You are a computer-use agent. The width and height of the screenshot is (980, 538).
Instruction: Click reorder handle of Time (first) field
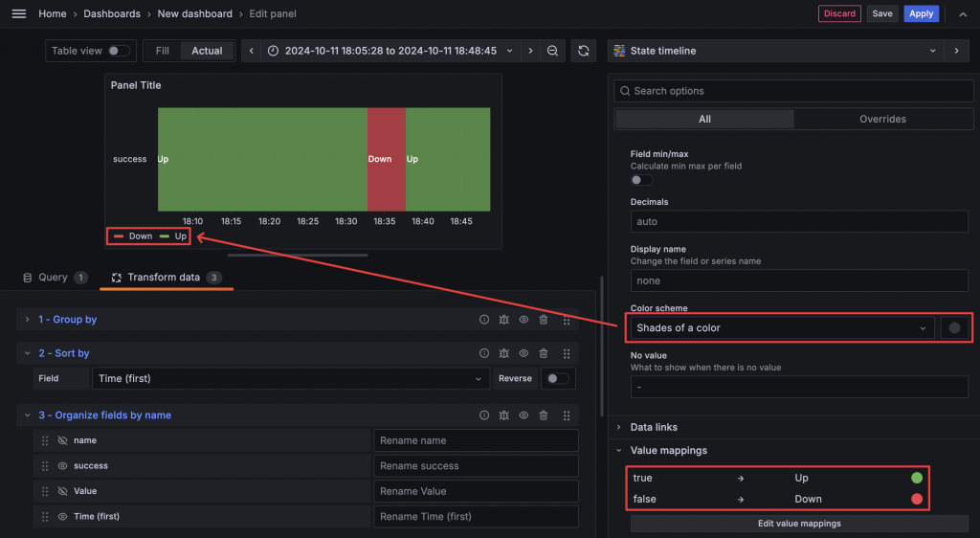point(45,517)
